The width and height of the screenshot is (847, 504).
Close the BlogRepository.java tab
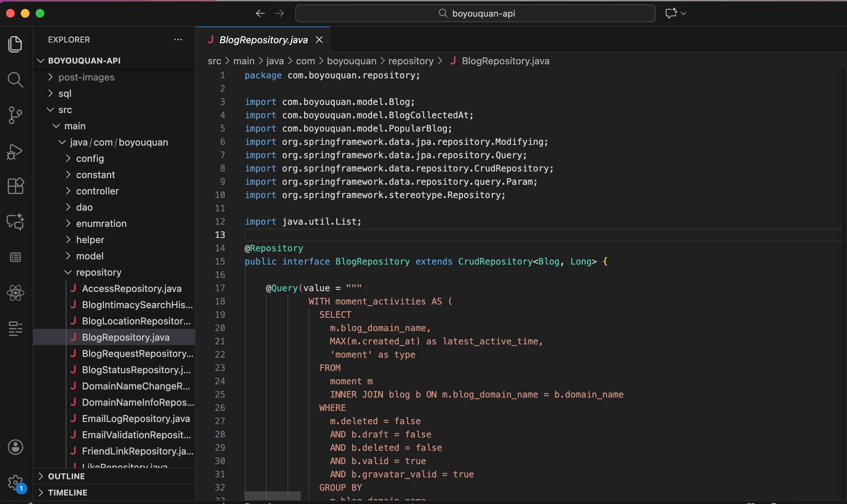coord(319,40)
